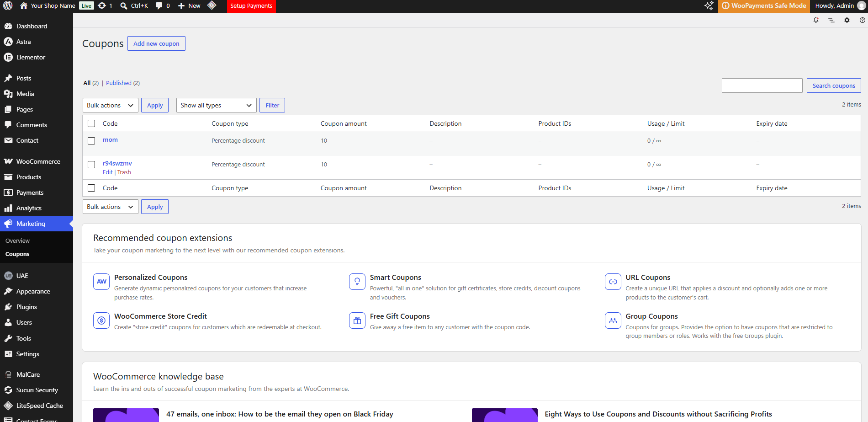Open comments bubble icon in admin bar
Screen dimensions: 868x422
pyautogui.click(x=159, y=6)
